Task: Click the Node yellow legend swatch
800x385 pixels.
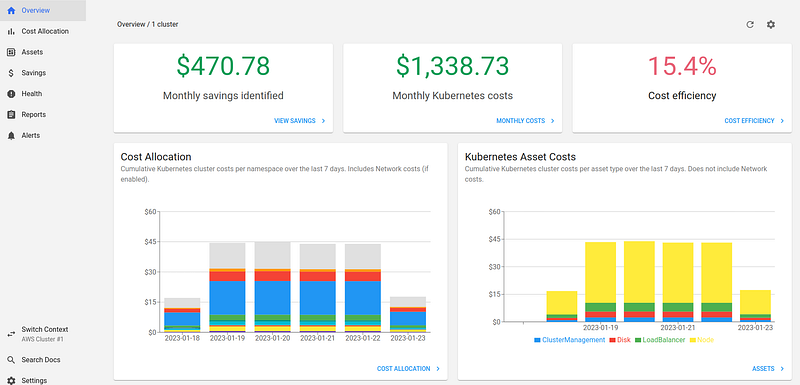Action: 693,340
